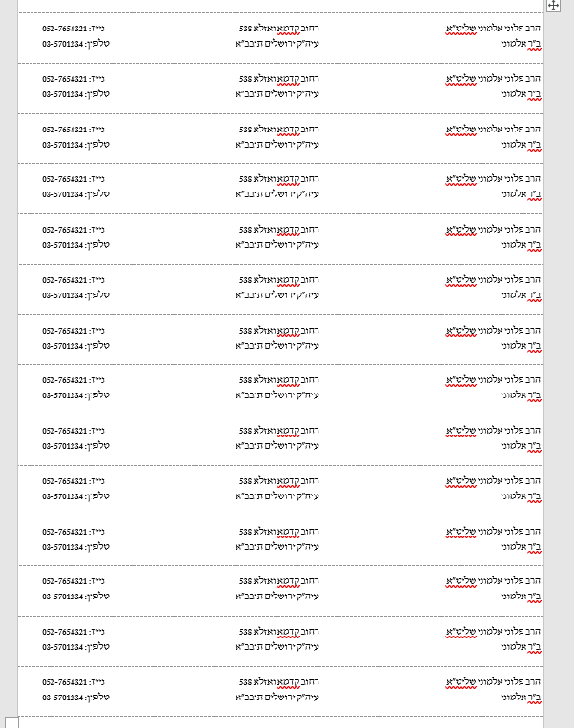Screen dimensions: 574x728
Task: Click the street address line in the last row
Action: [278, 682]
